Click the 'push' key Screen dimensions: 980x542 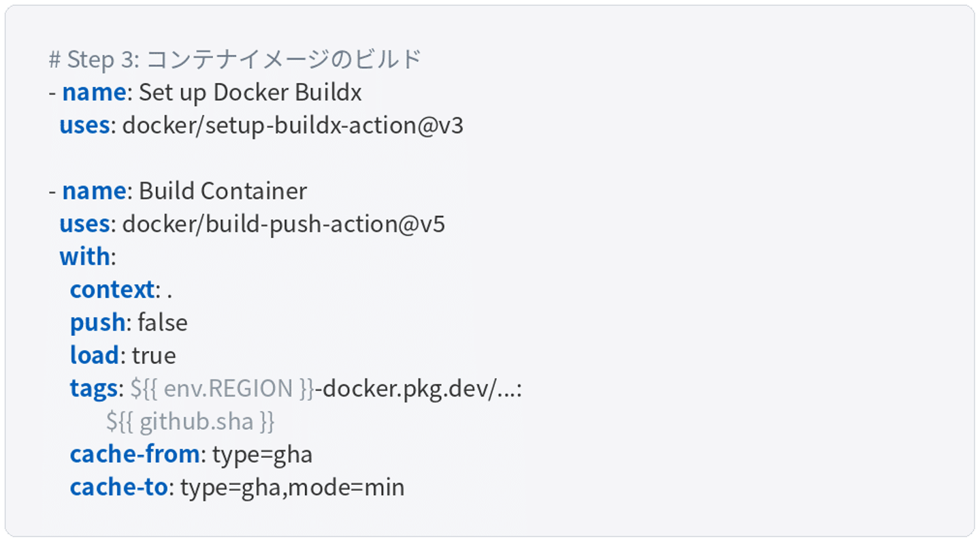pyautogui.click(x=97, y=322)
